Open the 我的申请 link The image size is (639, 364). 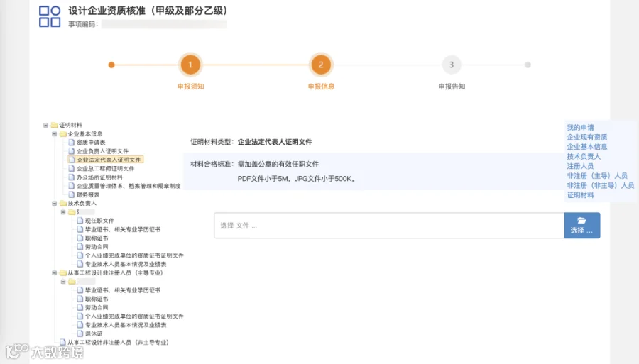pos(580,128)
